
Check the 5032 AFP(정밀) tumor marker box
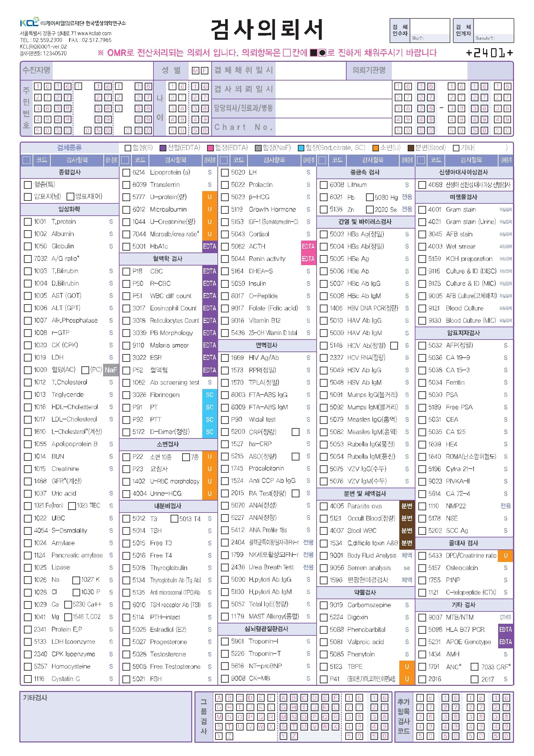(x=422, y=345)
